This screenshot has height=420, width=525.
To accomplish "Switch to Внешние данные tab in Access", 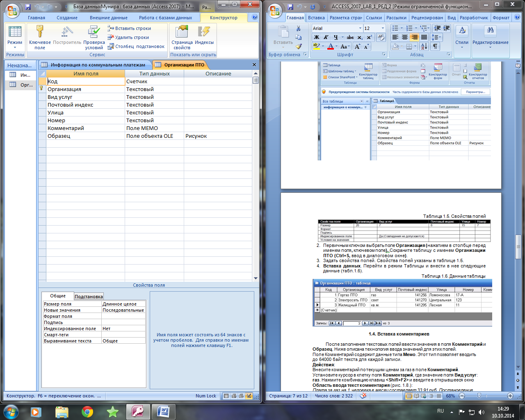I will pyautogui.click(x=109, y=18).
